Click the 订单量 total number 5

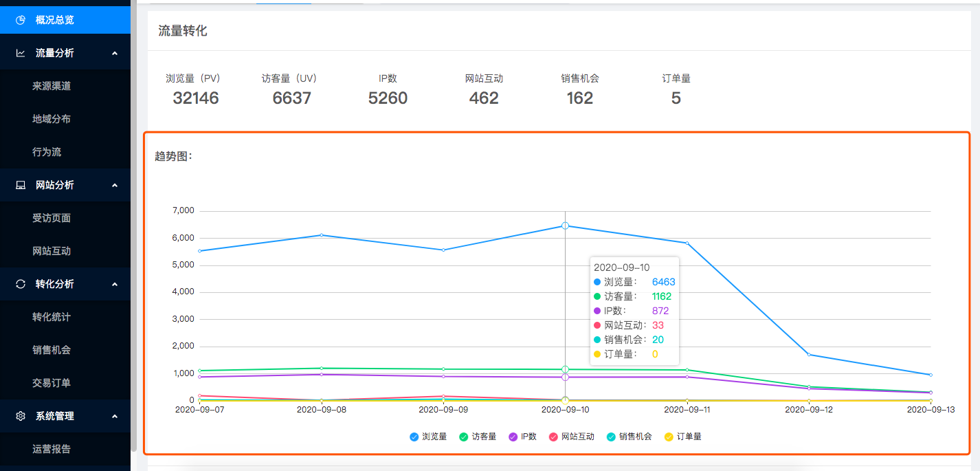coord(676,98)
